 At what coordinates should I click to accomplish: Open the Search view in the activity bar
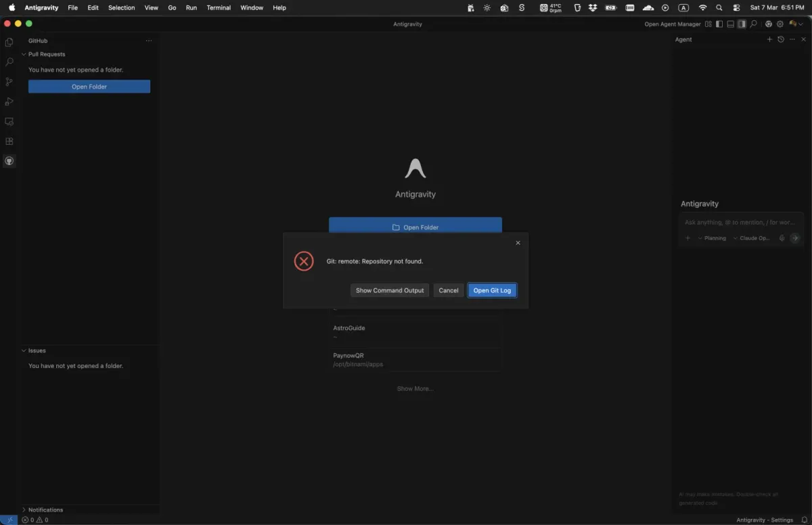pyautogui.click(x=9, y=62)
